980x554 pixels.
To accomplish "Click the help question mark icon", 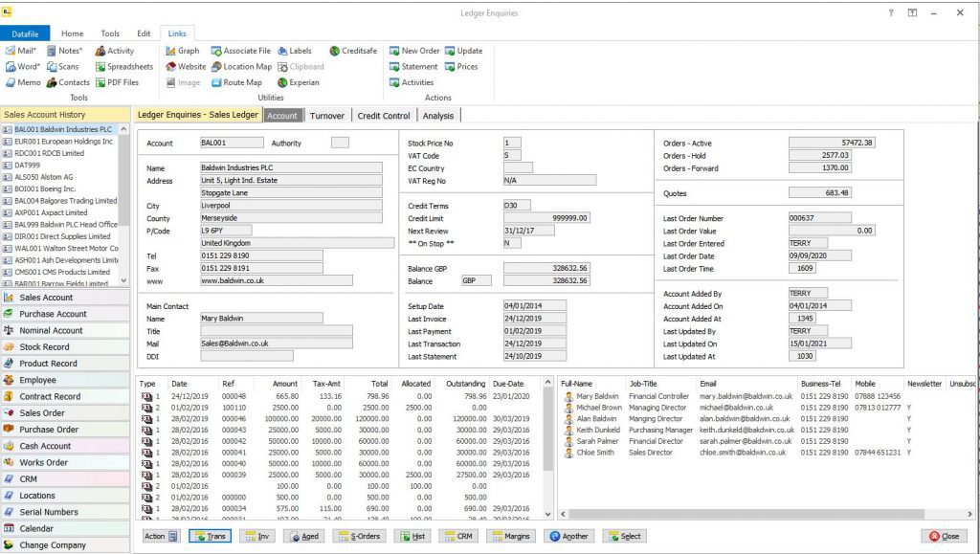I will coord(891,12).
